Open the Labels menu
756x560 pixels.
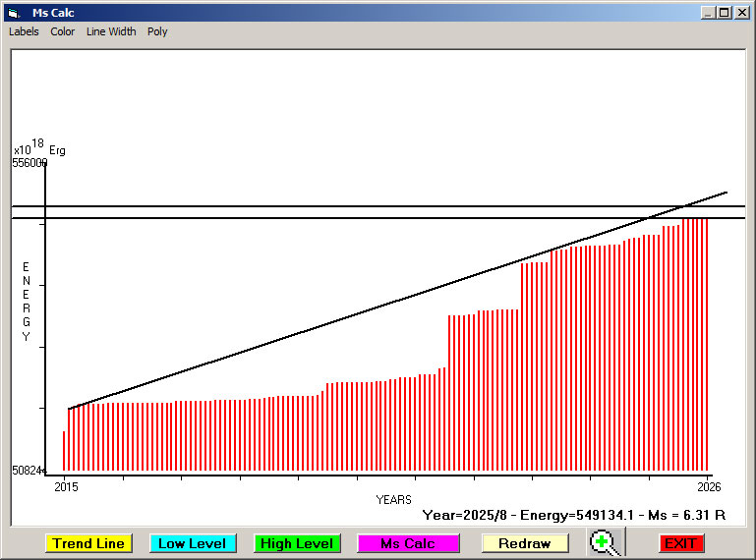(x=24, y=31)
